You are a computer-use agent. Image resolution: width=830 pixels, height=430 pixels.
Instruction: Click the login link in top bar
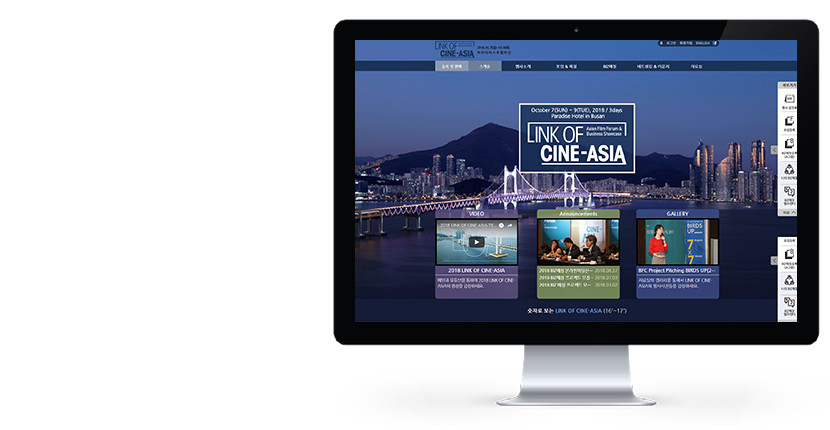[668, 44]
